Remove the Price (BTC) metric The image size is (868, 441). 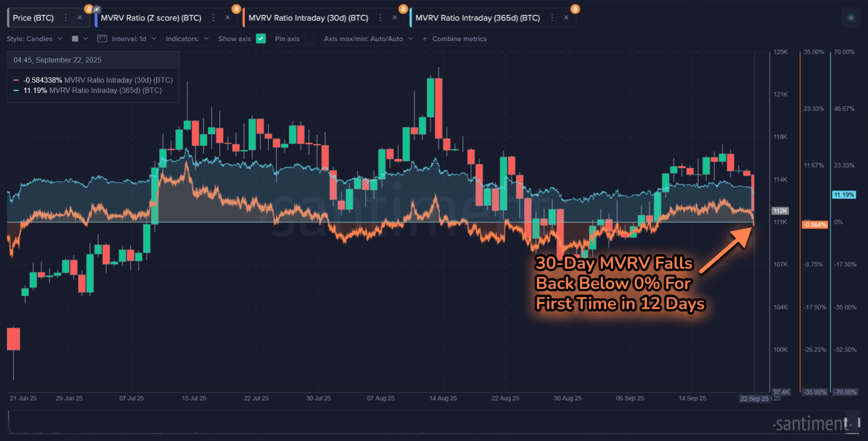(80, 18)
